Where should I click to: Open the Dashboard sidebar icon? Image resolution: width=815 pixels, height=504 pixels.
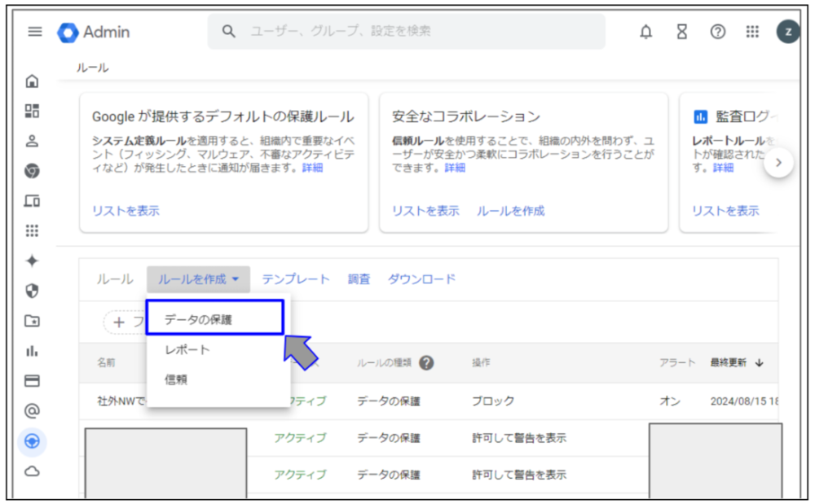point(33,111)
